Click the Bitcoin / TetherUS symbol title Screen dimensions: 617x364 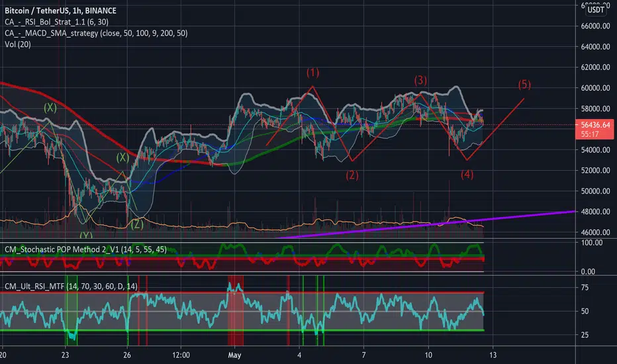(x=60, y=10)
